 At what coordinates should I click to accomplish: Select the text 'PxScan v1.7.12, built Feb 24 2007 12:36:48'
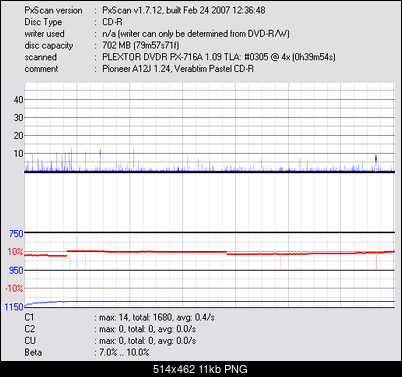tap(184, 10)
